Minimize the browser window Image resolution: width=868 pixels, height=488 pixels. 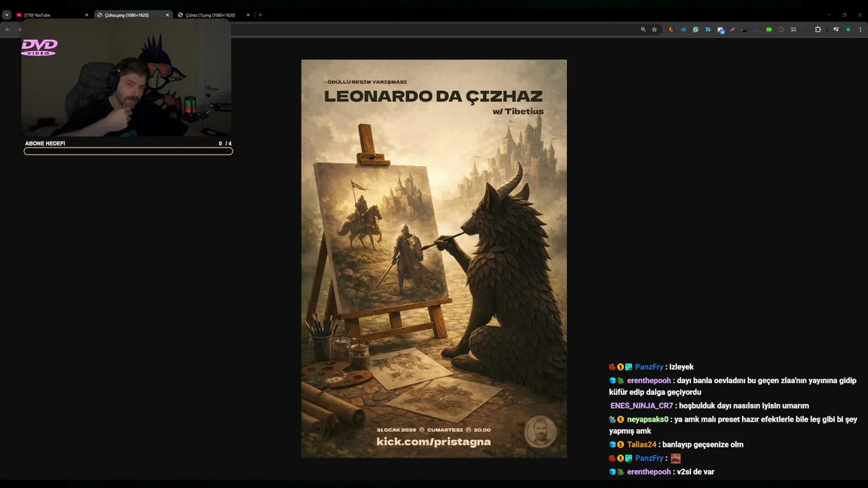pyautogui.click(x=828, y=15)
